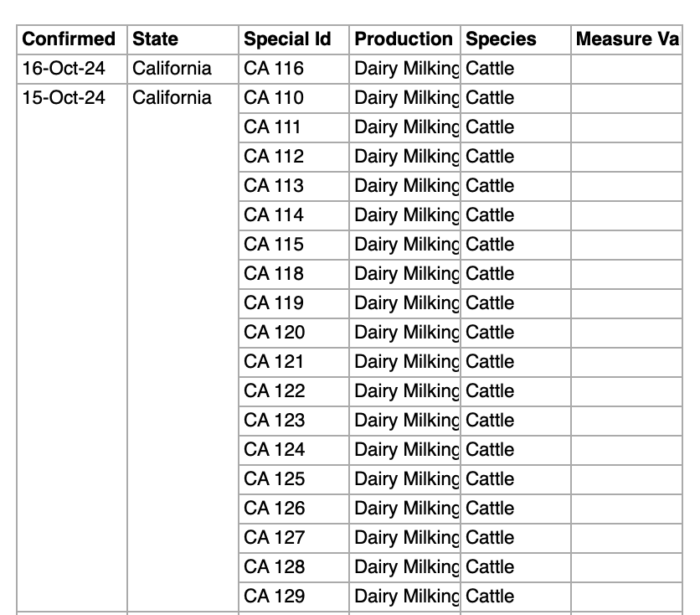Viewport: 700px width, 615px height.
Task: Select the CA 124 cell
Action: (x=274, y=450)
